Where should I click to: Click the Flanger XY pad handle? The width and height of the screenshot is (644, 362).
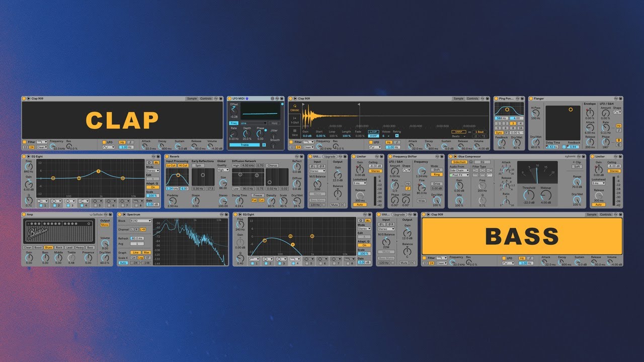[x=571, y=110]
